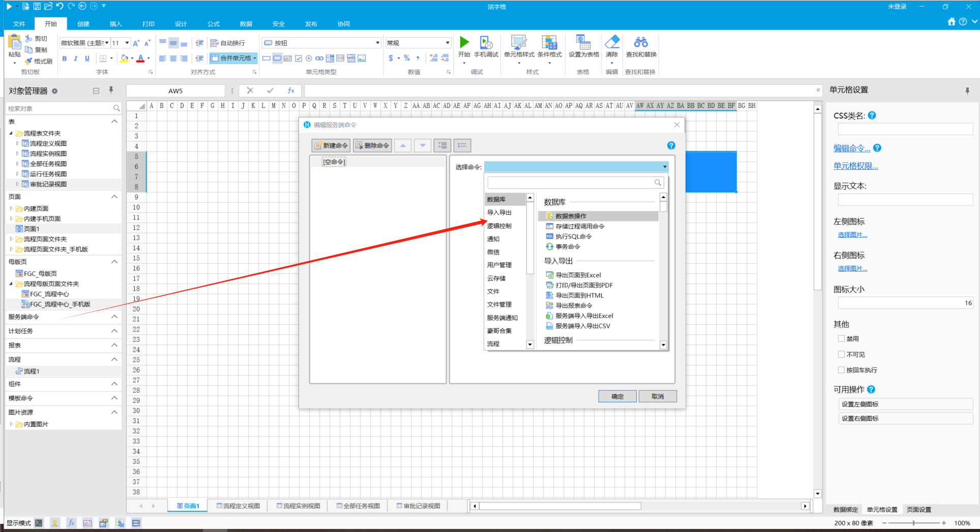Image resolution: width=980 pixels, height=532 pixels.
Task: Open the 编辑命令 link
Action: 852,149
